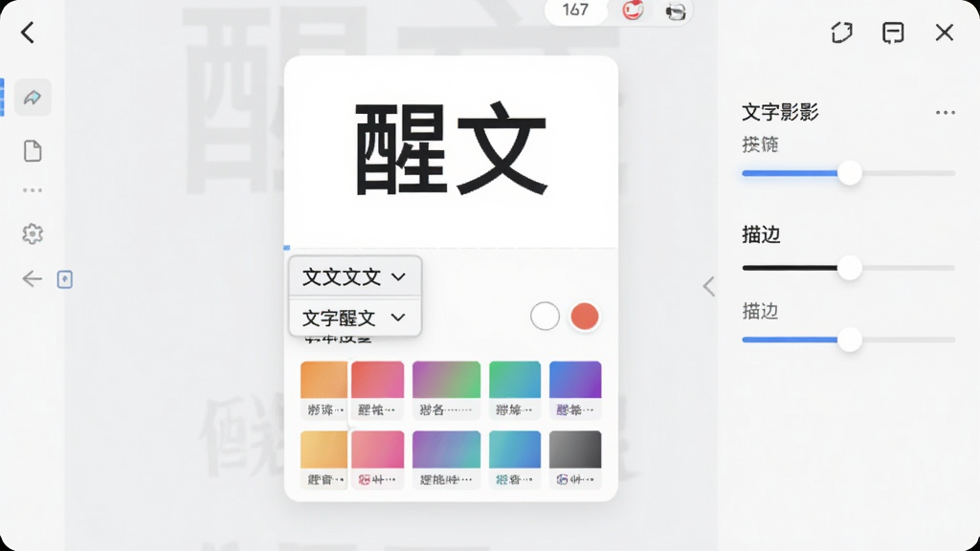The image size is (980, 551).
Task: Click the red face avatar icon at top
Action: 633,10
